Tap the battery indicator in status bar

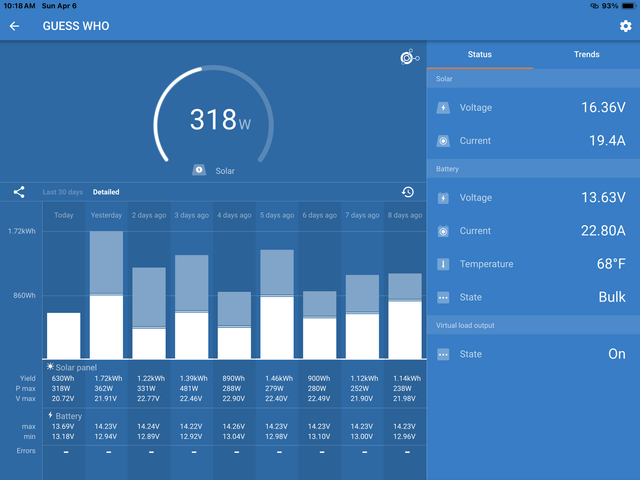point(628,6)
